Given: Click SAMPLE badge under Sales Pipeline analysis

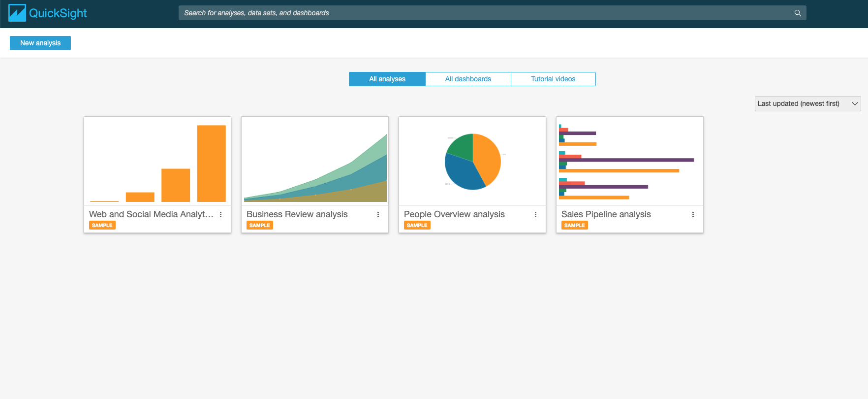Looking at the screenshot, I should [574, 225].
